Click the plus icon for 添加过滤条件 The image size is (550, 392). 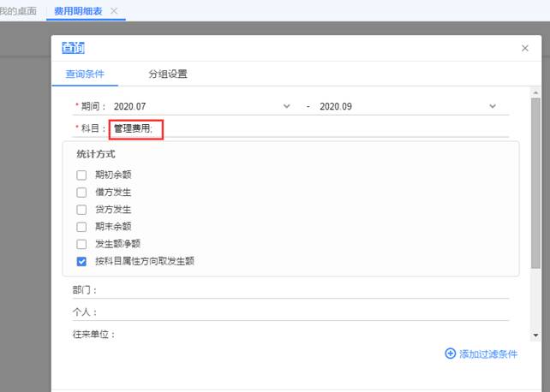pyautogui.click(x=450, y=353)
